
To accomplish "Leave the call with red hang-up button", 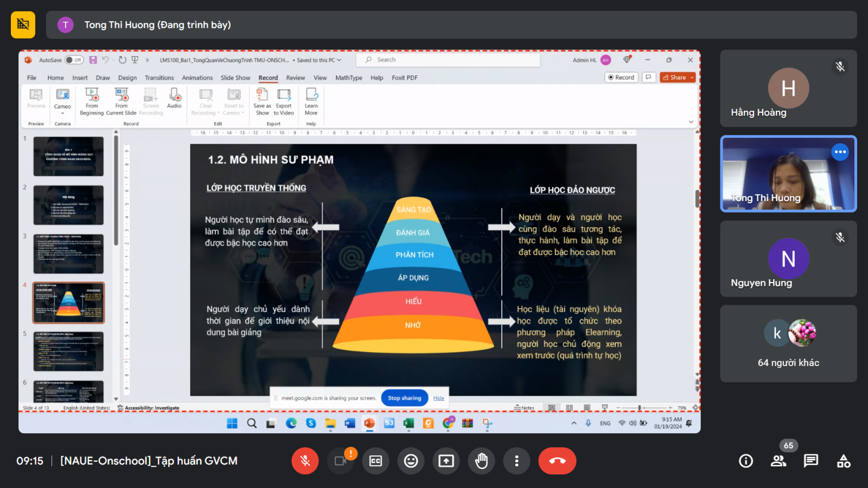I will (557, 461).
